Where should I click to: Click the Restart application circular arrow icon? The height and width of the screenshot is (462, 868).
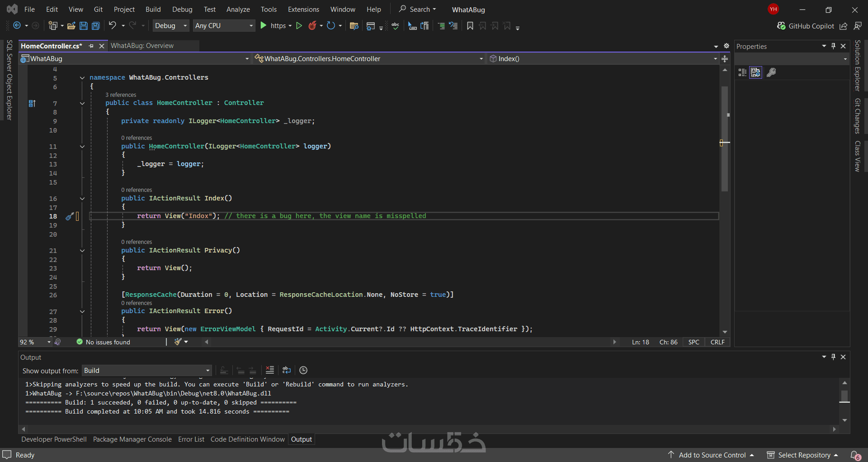click(x=331, y=26)
